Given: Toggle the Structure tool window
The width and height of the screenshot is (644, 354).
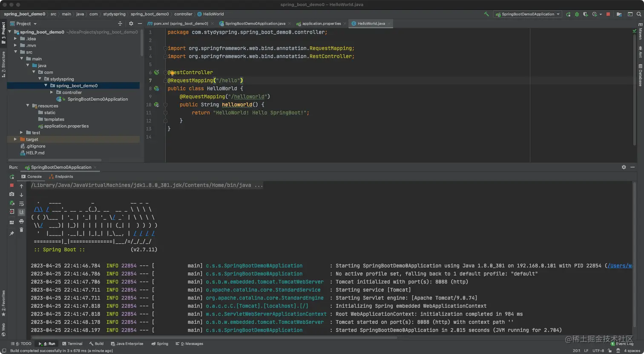Looking at the screenshot, I should click(x=3, y=64).
